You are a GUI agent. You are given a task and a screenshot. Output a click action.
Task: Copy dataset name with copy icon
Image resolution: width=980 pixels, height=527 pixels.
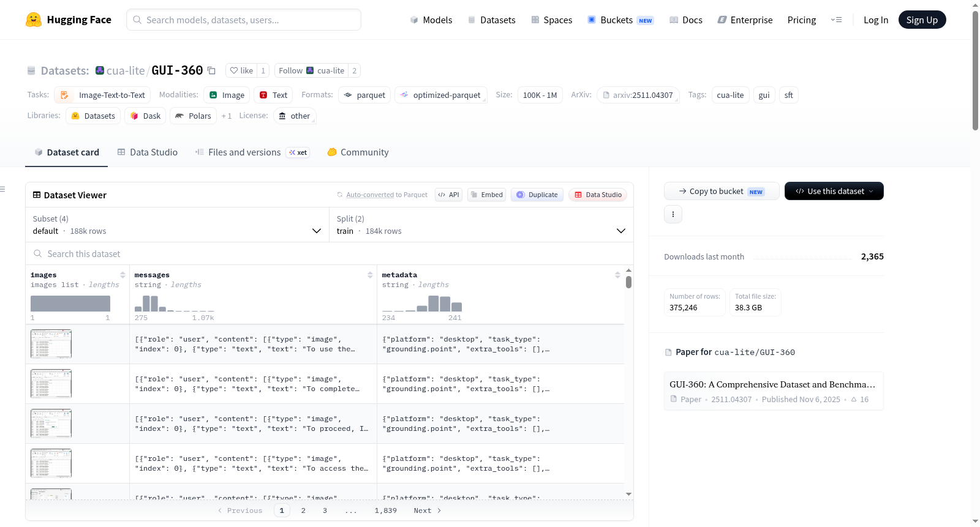tap(211, 70)
